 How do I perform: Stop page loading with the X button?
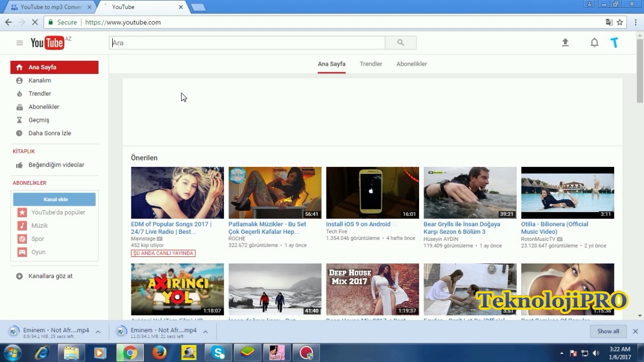point(35,22)
